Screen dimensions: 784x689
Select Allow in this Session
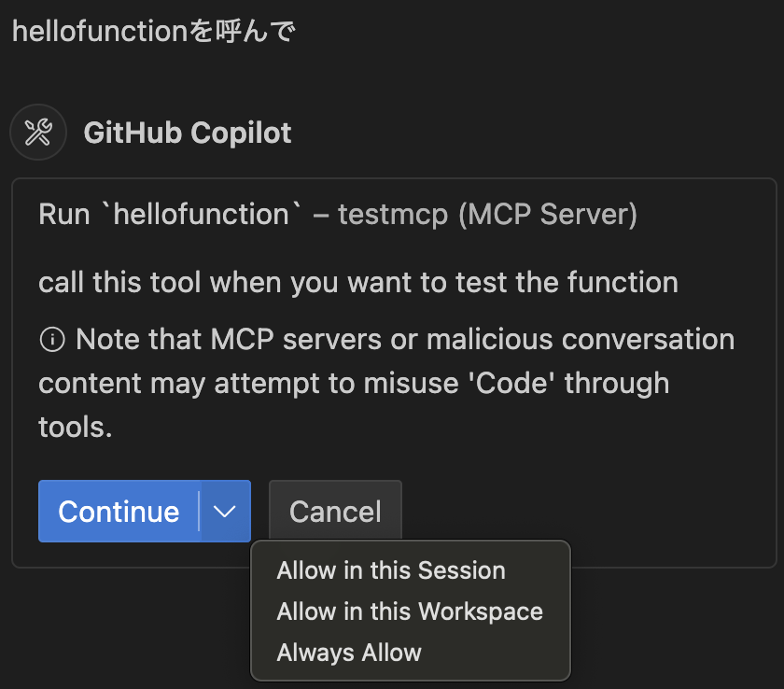[391, 570]
